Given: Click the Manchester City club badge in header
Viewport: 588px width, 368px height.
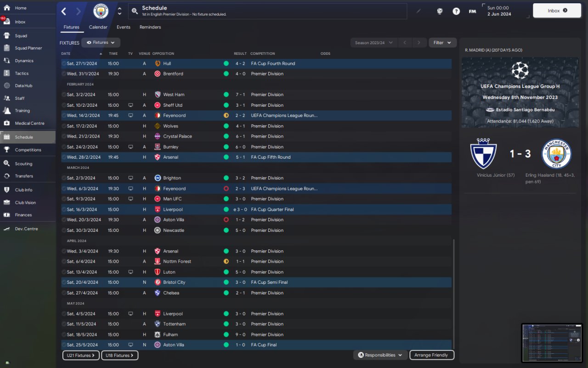Looking at the screenshot, I should (101, 11).
